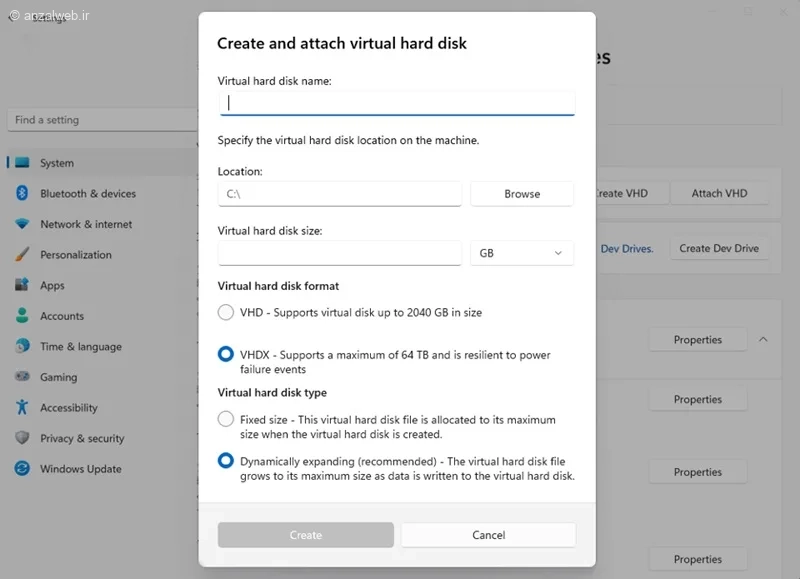Select VHD format radio button
Image resolution: width=800 pixels, height=579 pixels.
[226, 312]
